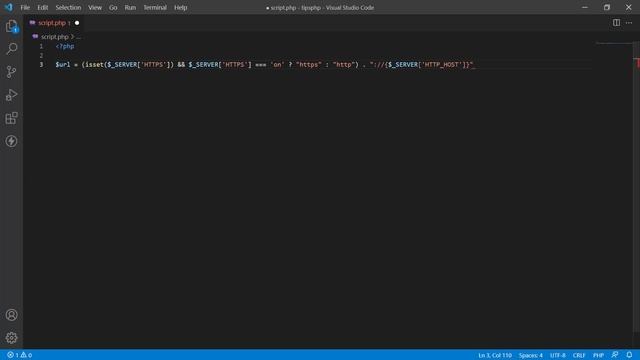Click the minimap at top right of editor
This screenshot has height=360, width=640.
[614, 43]
